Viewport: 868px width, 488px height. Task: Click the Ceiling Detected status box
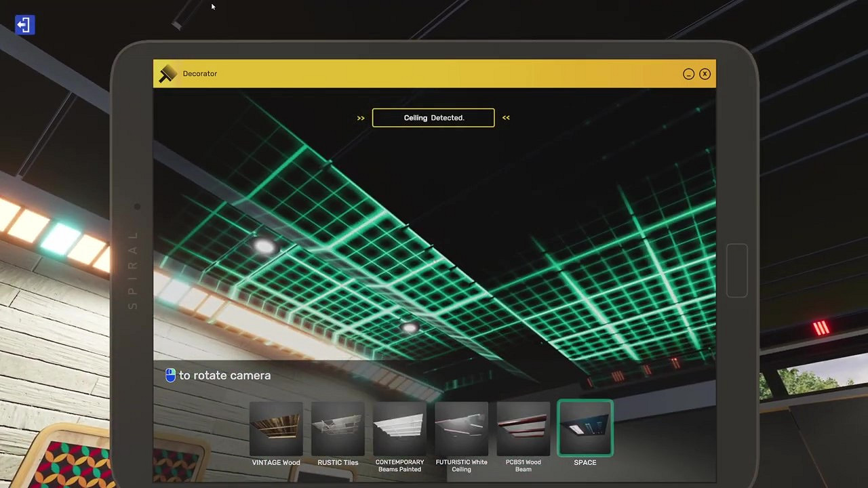(x=433, y=118)
